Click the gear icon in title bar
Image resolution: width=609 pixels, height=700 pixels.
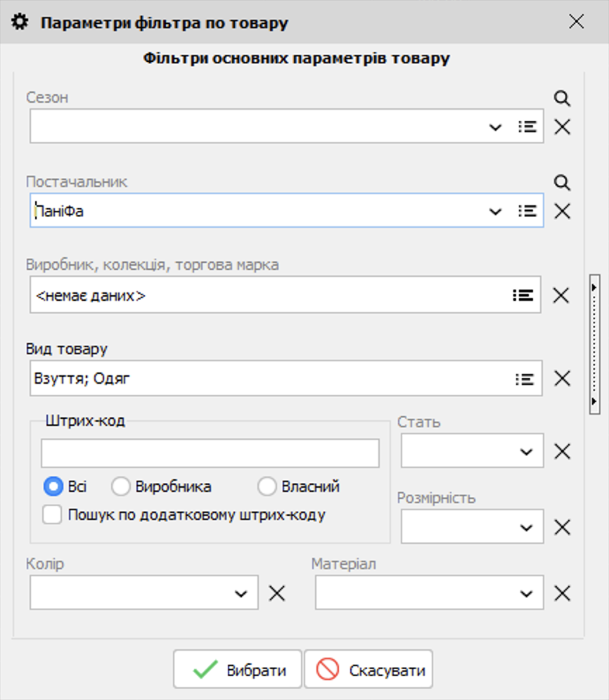tap(20, 22)
